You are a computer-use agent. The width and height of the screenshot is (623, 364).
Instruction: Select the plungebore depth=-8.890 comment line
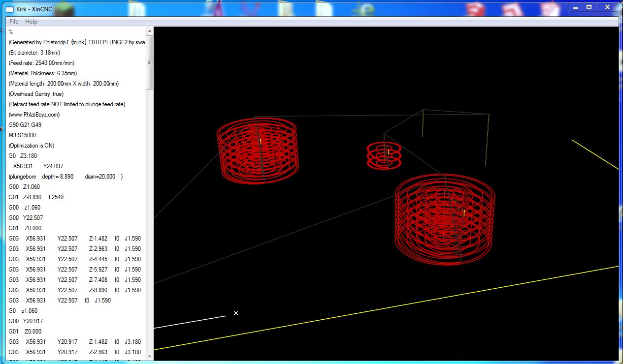pyautogui.click(x=66, y=177)
